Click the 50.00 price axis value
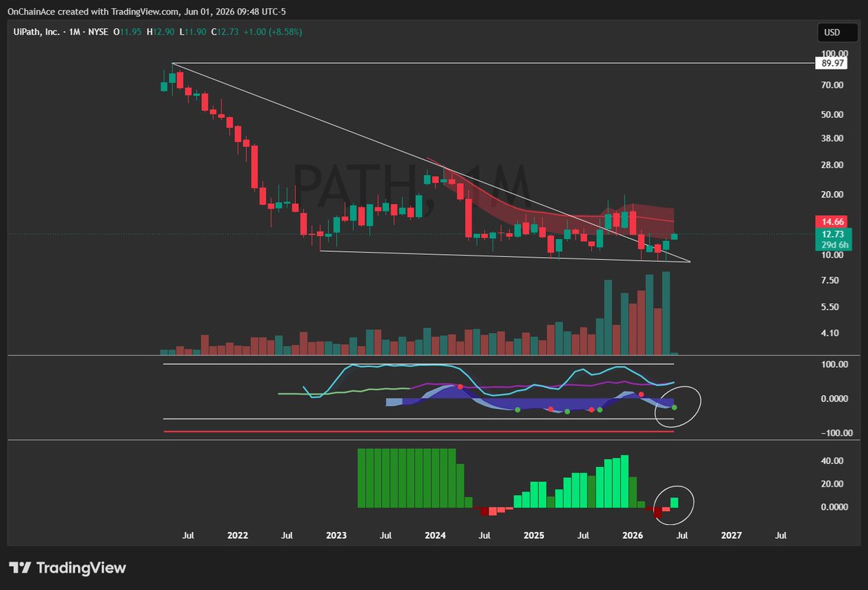868x590 pixels. pyautogui.click(x=833, y=114)
